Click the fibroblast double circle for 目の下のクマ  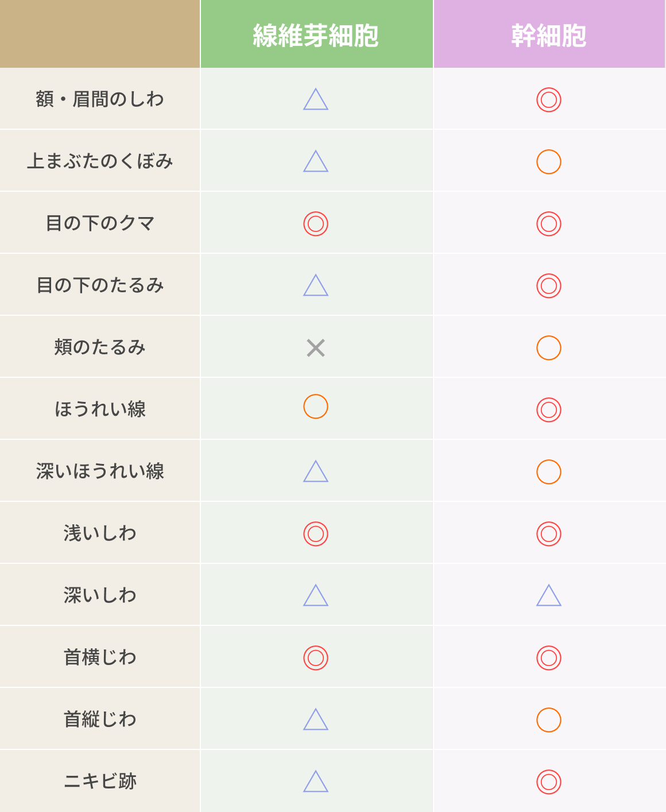(316, 224)
